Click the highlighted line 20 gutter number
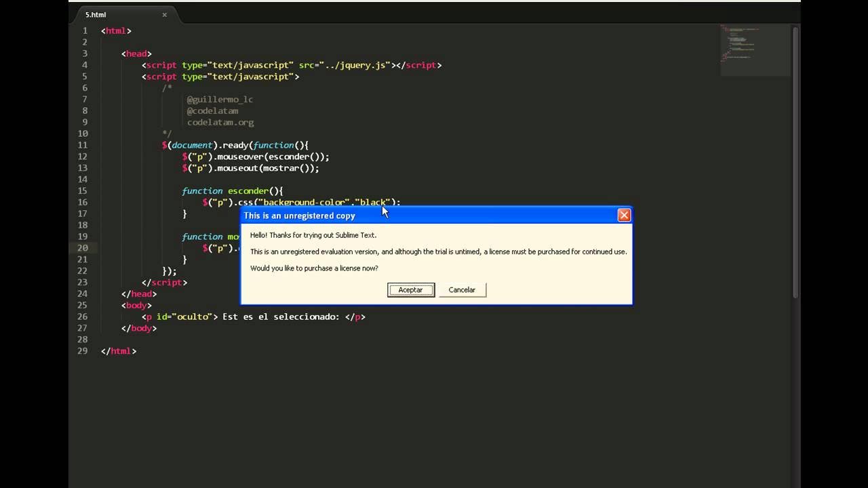This screenshot has width=868, height=488. [x=82, y=248]
